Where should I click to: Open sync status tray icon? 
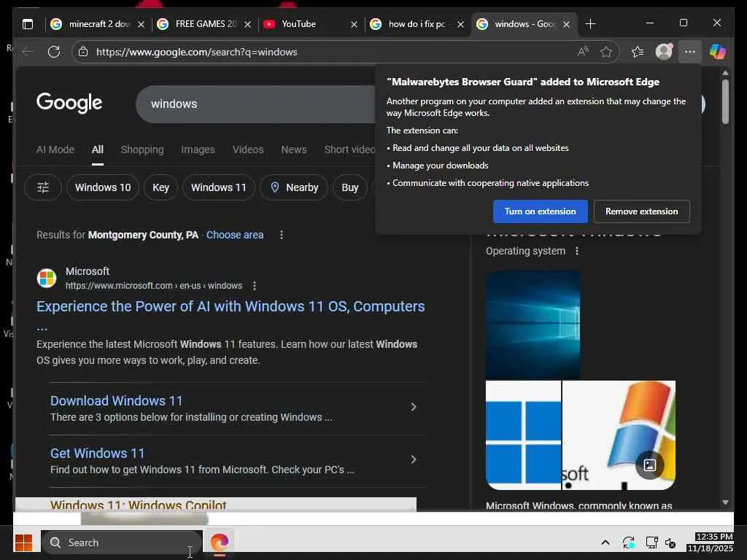tap(628, 542)
